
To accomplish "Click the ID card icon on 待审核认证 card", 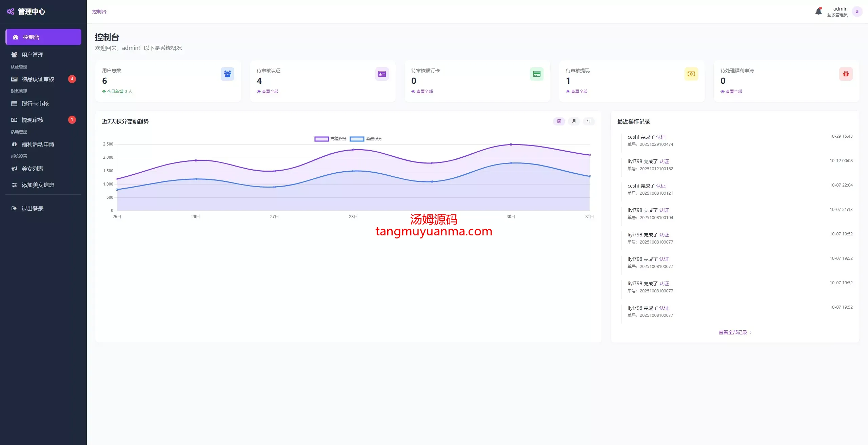I will click(x=382, y=74).
